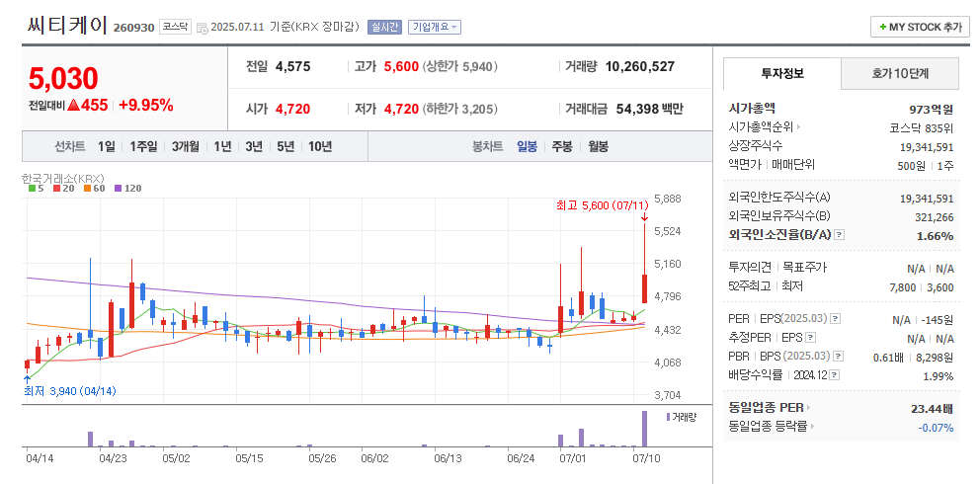The image size is (980, 484).
Task: Open 추정PER EPS help icon
Action: [x=811, y=338]
